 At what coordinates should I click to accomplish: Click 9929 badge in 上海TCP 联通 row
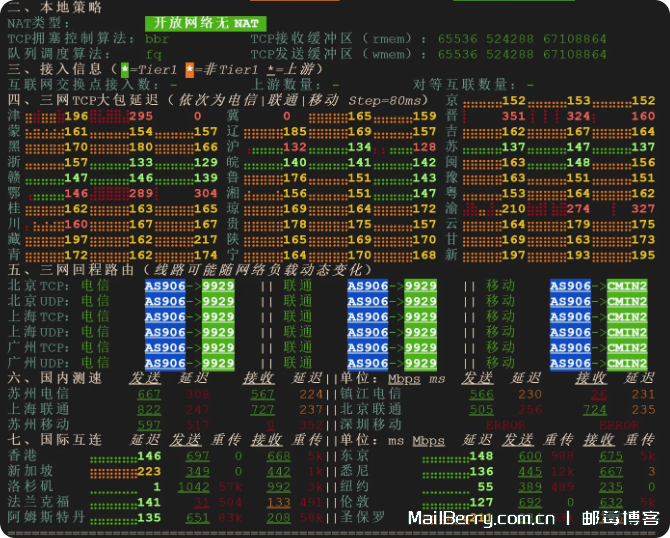click(x=420, y=317)
